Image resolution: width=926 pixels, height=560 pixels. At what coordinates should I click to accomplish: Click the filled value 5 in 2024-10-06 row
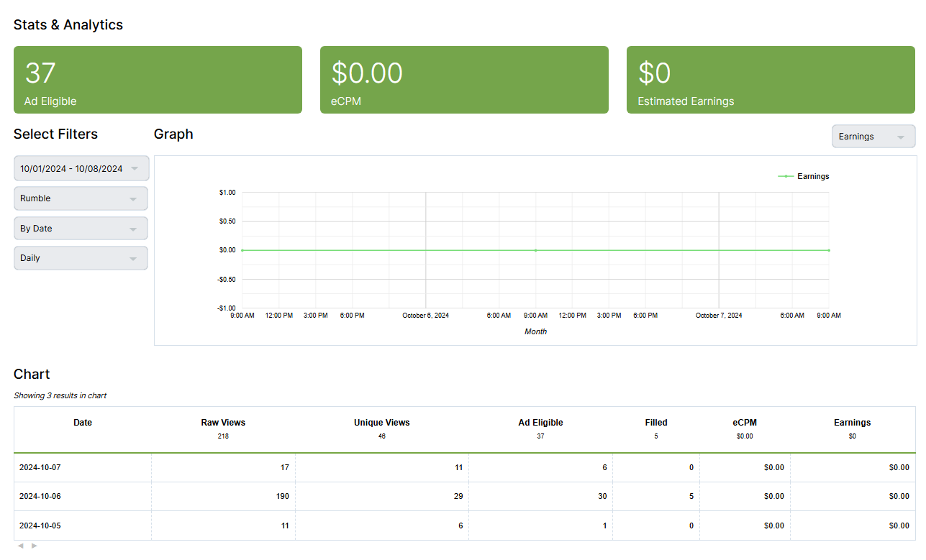(x=691, y=496)
